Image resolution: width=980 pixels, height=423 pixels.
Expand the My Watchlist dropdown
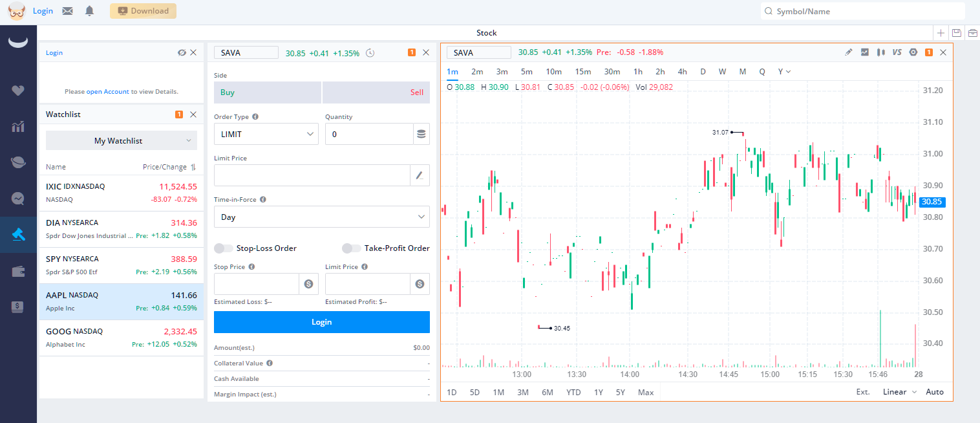122,140
